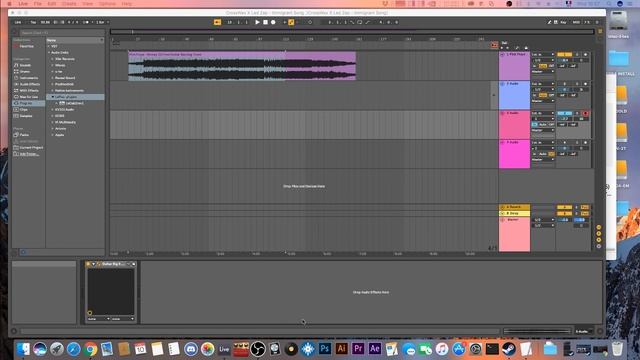Click the Arrangement Record button
Image resolution: width=640 pixels, height=360 pixels.
tap(273, 22)
